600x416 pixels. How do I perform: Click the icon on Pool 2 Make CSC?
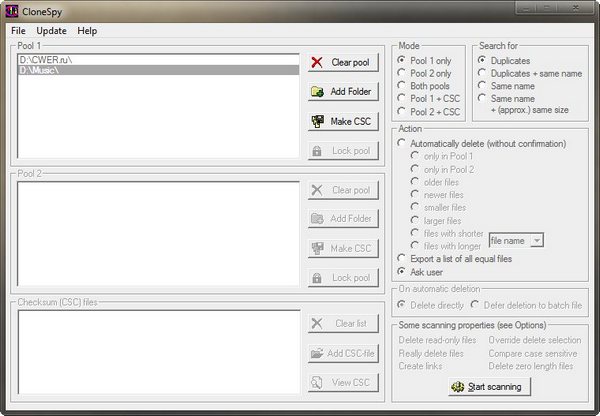(317, 248)
